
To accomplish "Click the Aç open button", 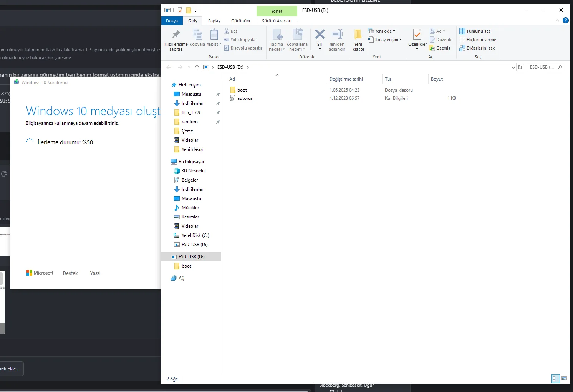I will pos(437,31).
